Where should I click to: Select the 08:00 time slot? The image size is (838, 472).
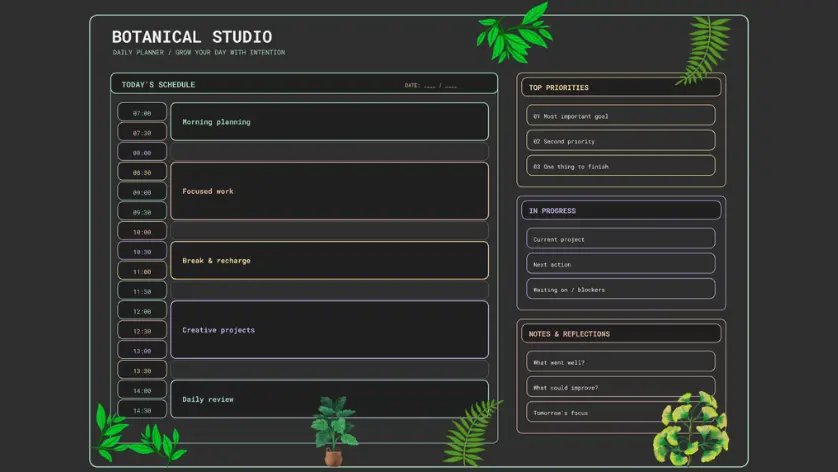point(142,152)
